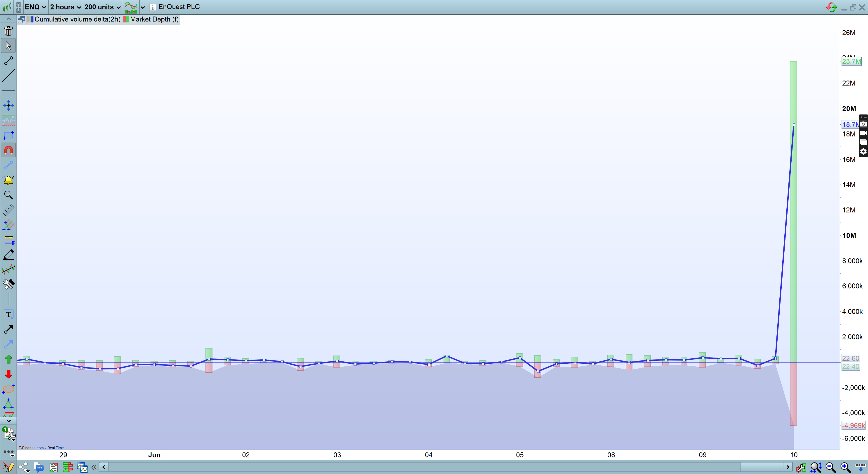The width and height of the screenshot is (868, 474).
Task: Select the blue segment link tool
Action: (8, 165)
